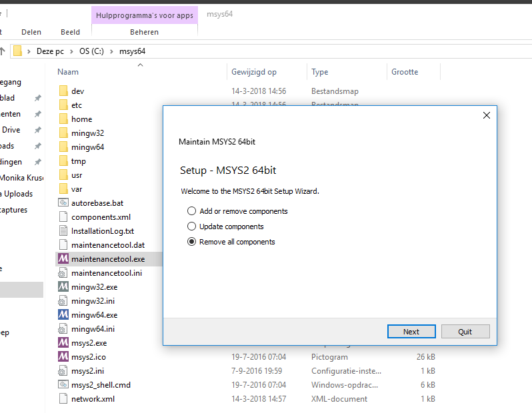The image size is (532, 413).
Task: Select the InstallationLog.txt file name
Action: (x=103, y=231)
